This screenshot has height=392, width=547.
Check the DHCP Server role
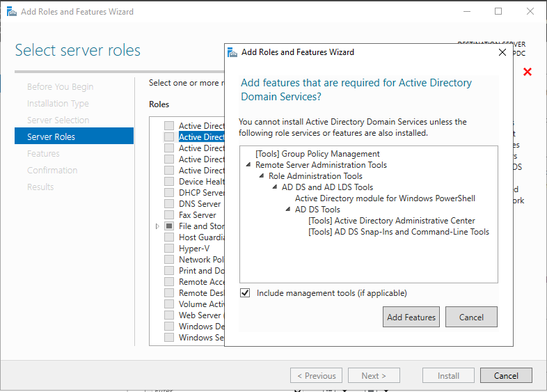pyautogui.click(x=169, y=193)
